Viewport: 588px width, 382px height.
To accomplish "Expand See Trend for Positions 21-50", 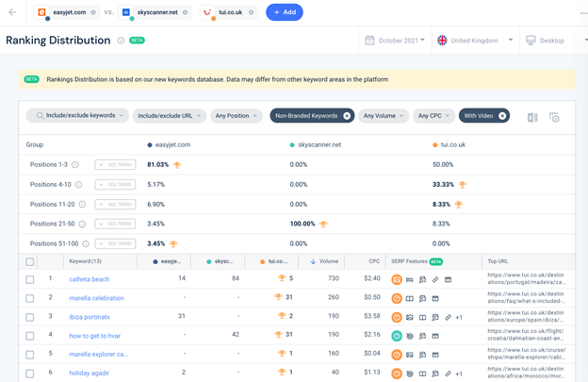I will (x=115, y=224).
